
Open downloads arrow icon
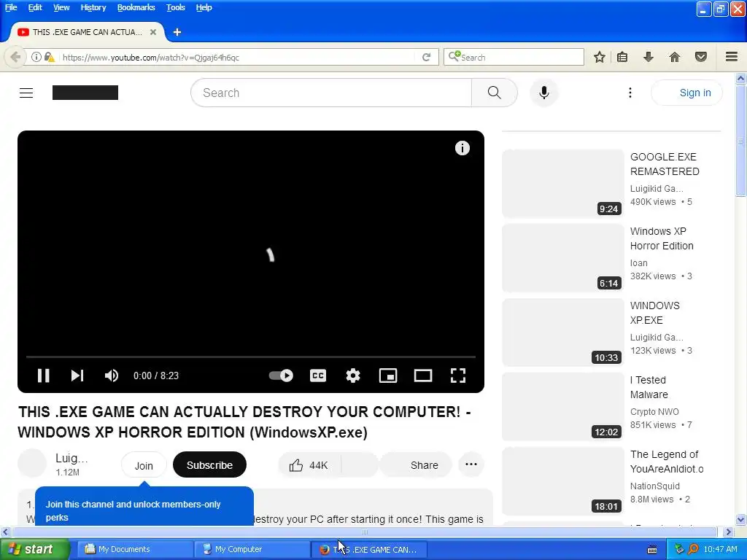tap(648, 57)
